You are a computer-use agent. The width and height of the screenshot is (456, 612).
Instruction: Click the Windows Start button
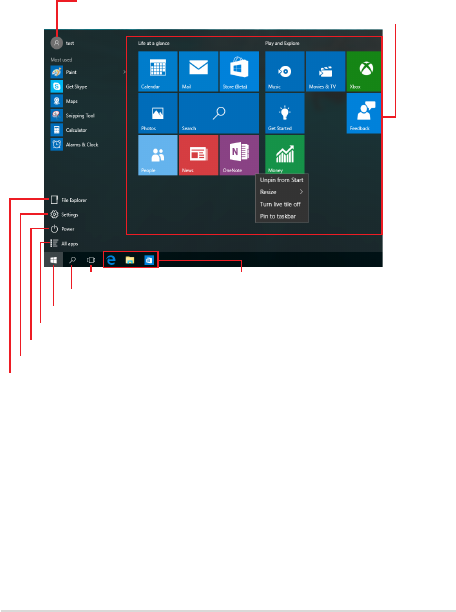[x=54, y=260]
